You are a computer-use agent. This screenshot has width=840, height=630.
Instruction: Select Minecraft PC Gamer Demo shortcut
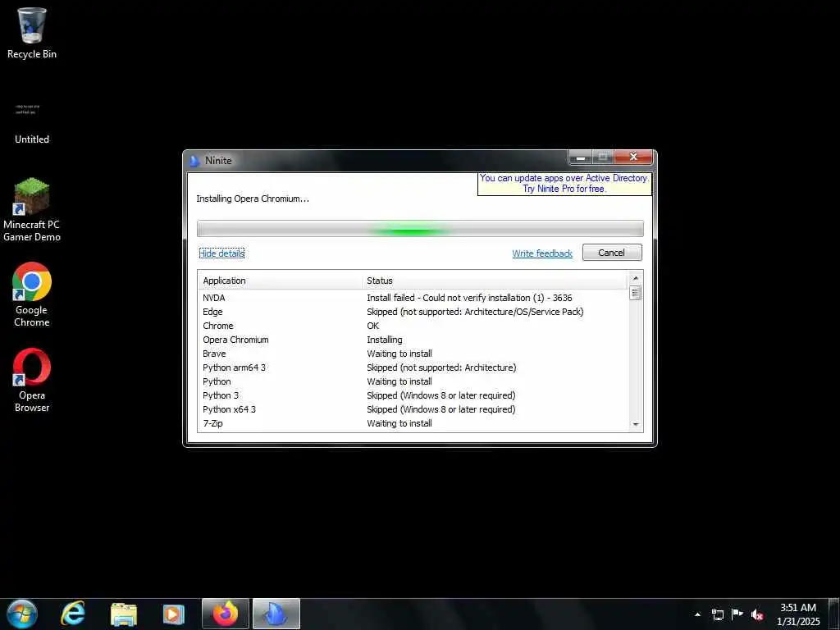pyautogui.click(x=32, y=210)
